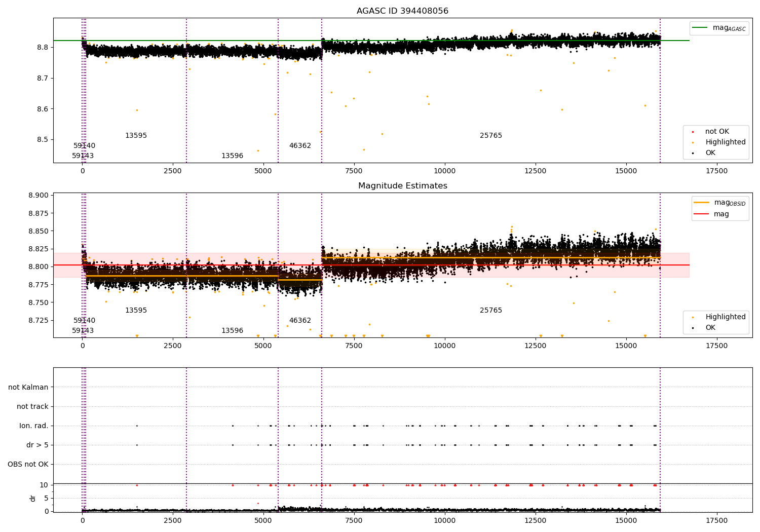Click the 8.5 y-axis tick in top plot

click(43, 140)
